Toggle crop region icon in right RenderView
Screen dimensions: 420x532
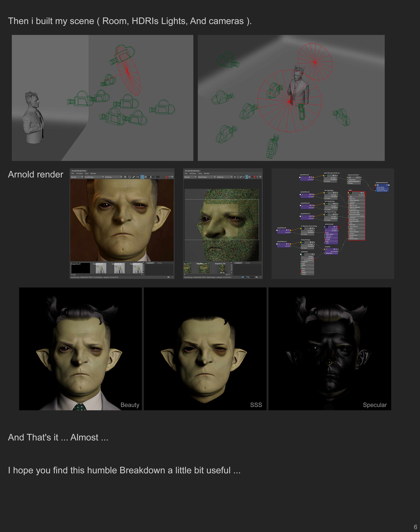click(247, 177)
